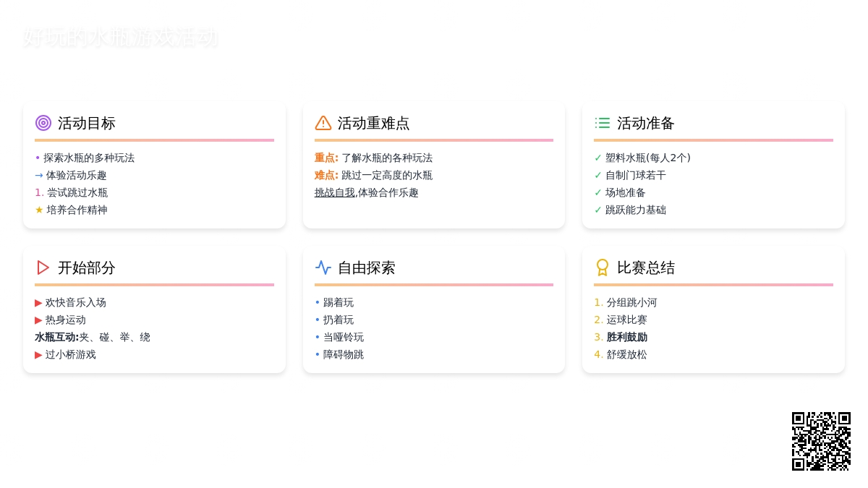The image size is (868, 488).
Task: Click the line 障碍物跳
Action: coord(344,354)
